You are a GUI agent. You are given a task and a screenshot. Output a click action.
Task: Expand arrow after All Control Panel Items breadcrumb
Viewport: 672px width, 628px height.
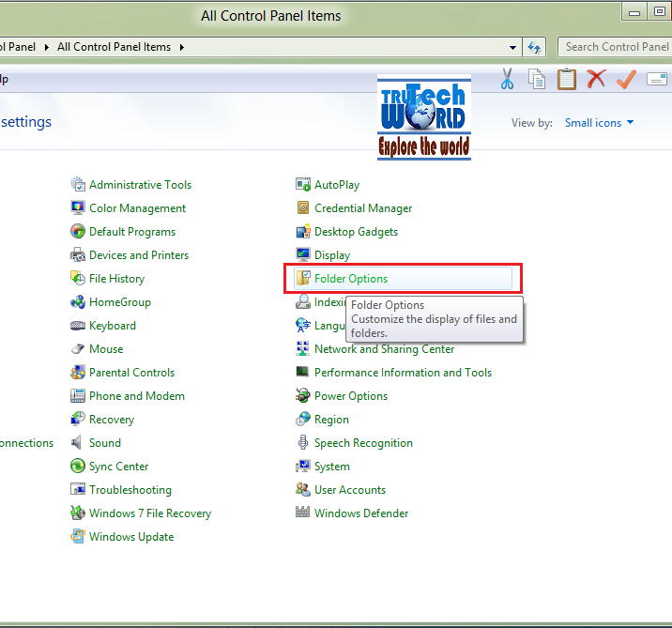[x=182, y=47]
